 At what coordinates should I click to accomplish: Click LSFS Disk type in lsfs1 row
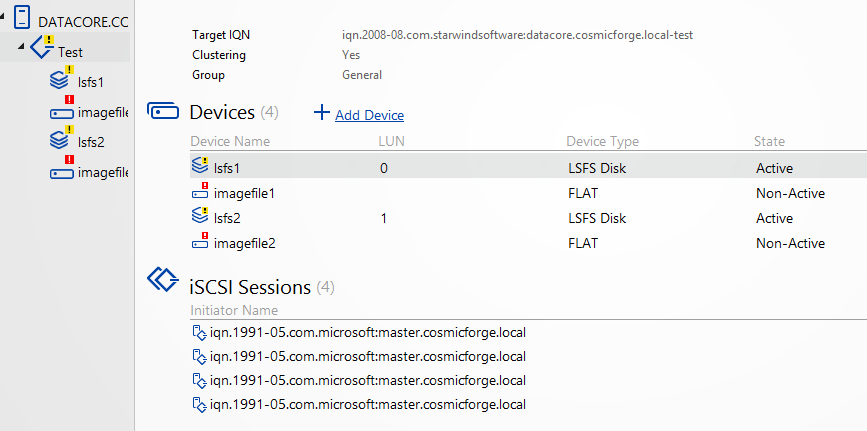[597, 168]
